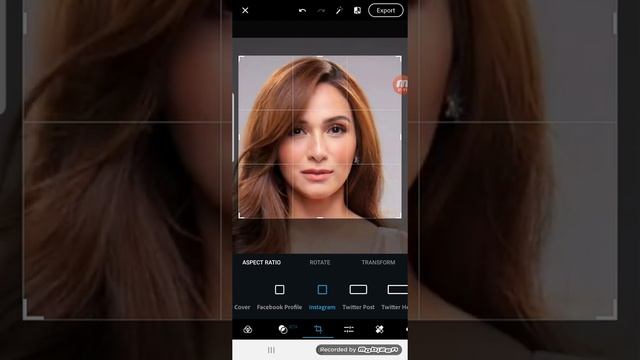Screen dimensions: 640x360
Task: Export the edited photo
Action: [386, 11]
